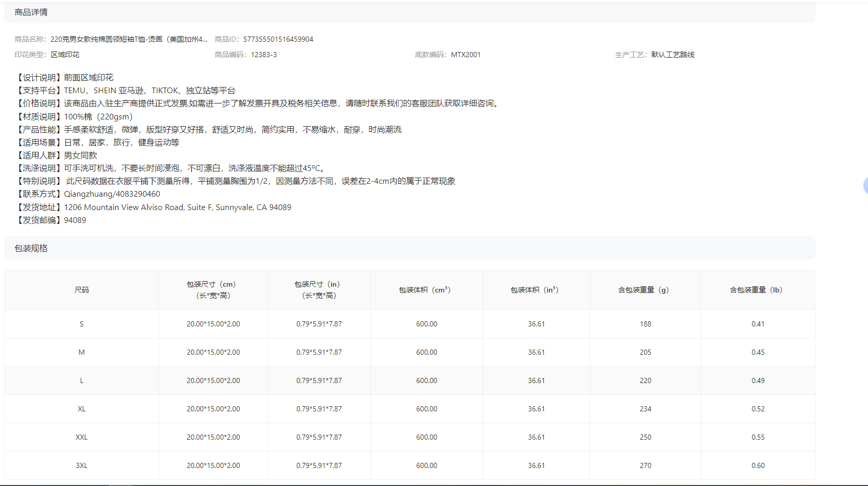Click the 尺码 column header

pos(81,290)
